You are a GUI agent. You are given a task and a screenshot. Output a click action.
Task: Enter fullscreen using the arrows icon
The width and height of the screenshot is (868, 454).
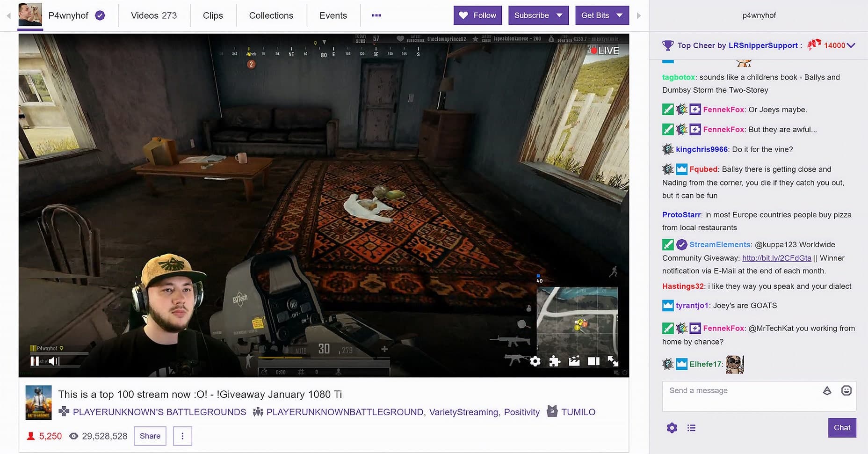[613, 361]
